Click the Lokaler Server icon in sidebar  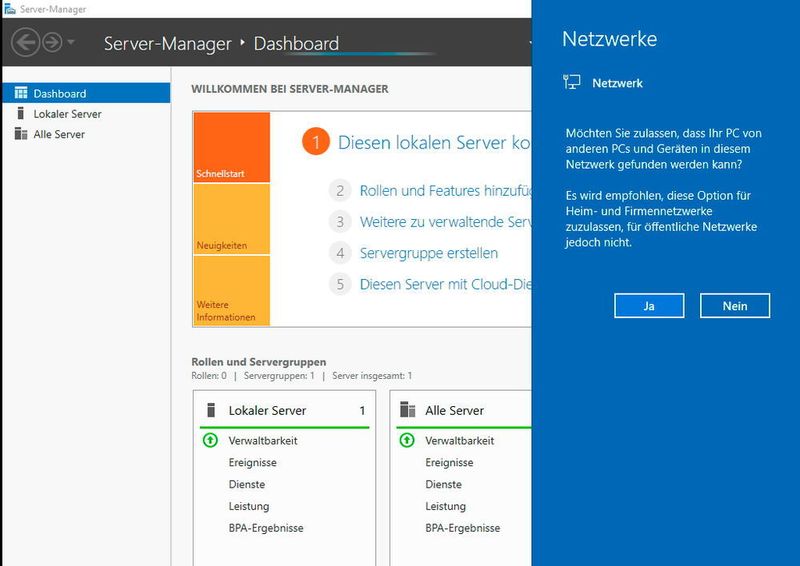[x=20, y=113]
